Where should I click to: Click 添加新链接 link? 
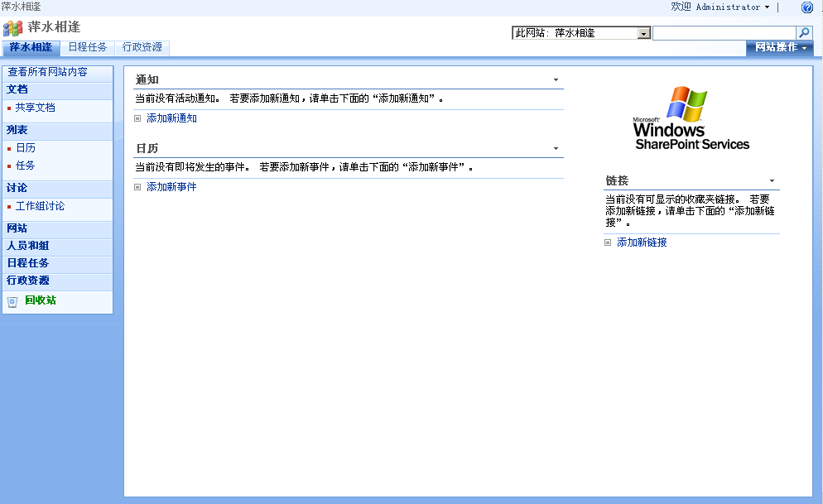tap(642, 242)
